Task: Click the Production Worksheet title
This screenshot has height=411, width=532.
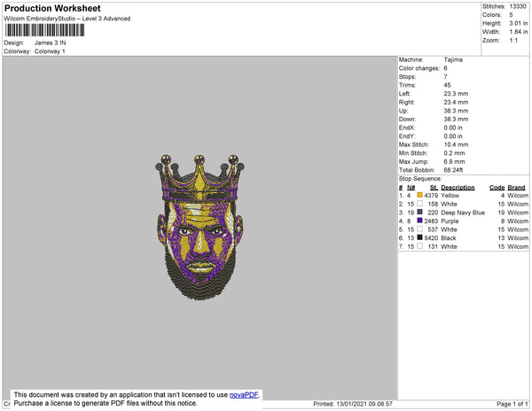Action: [x=51, y=8]
